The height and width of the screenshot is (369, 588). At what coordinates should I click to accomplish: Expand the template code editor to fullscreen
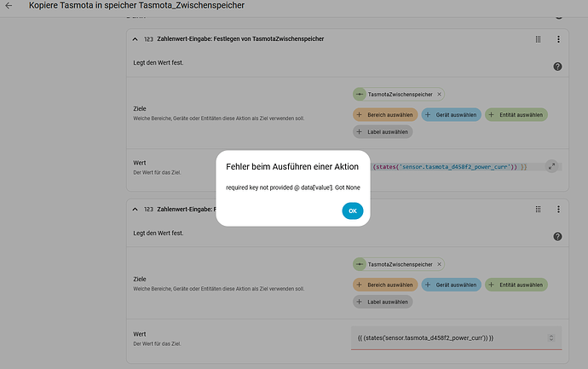(x=551, y=166)
